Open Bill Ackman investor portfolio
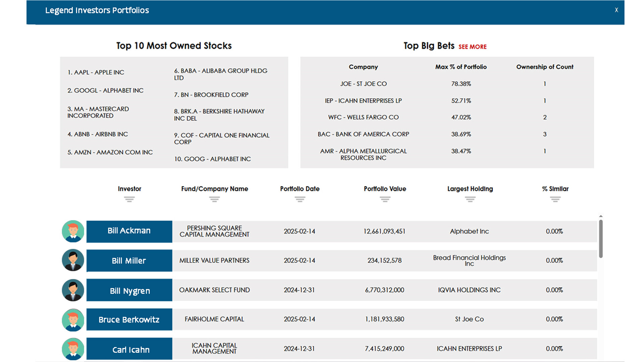Screen dimensions: 644x362 click(129, 231)
